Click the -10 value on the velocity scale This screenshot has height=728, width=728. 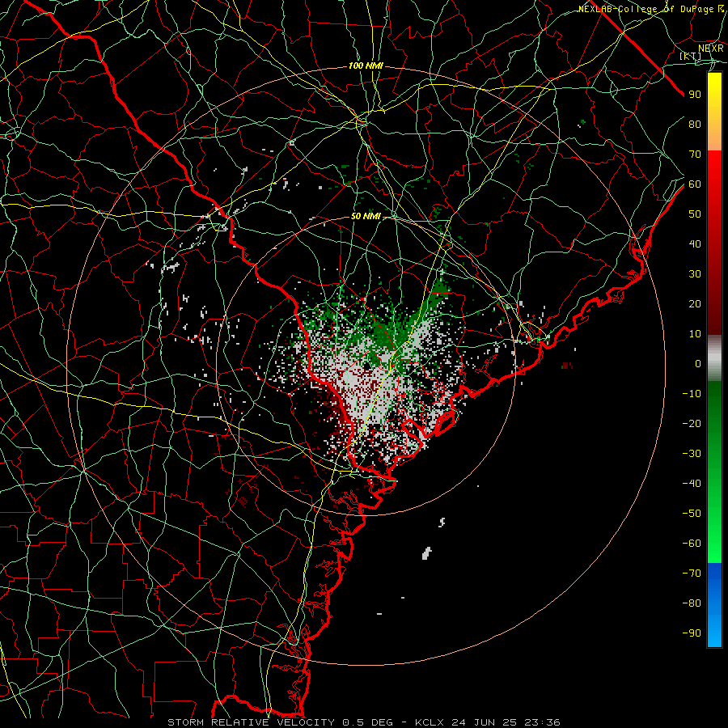(692, 394)
